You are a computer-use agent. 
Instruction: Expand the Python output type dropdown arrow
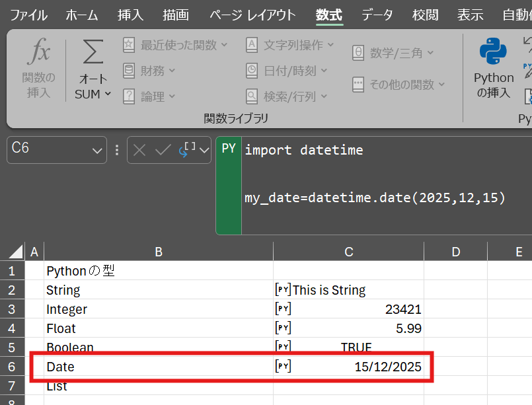(x=204, y=150)
